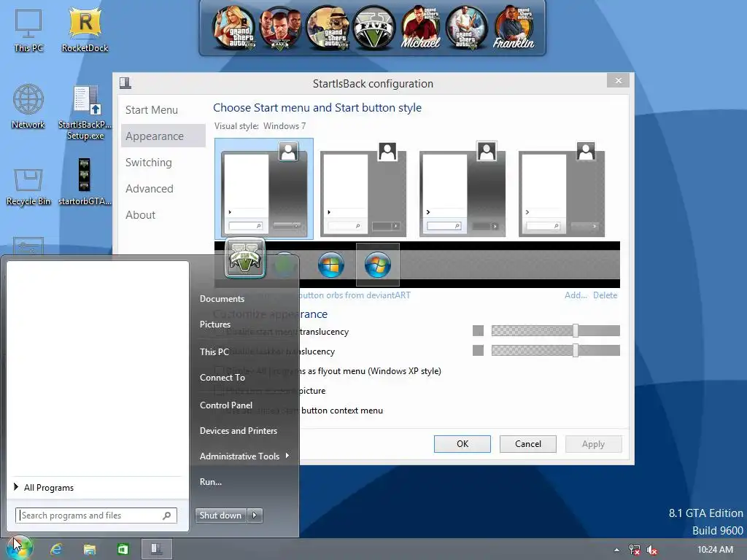The height and width of the screenshot is (560, 747).
Task: Open the Shut down options arrow
Action: click(255, 515)
